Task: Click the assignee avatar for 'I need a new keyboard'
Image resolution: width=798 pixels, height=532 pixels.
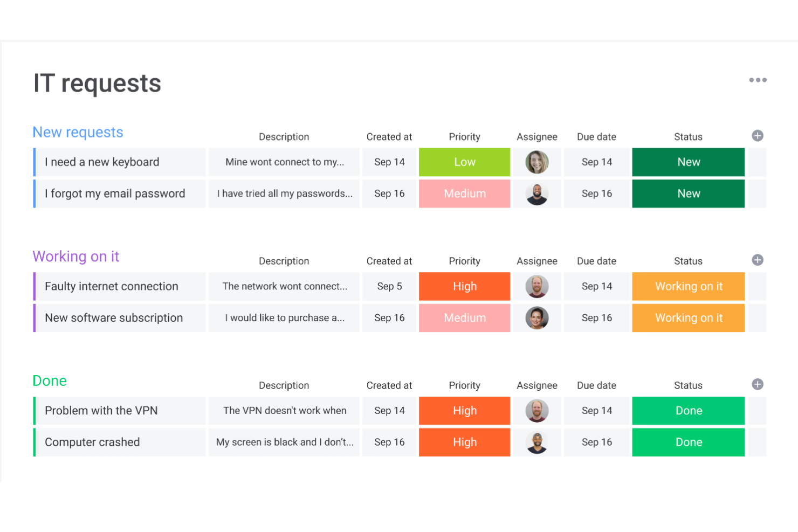Action: tap(536, 162)
